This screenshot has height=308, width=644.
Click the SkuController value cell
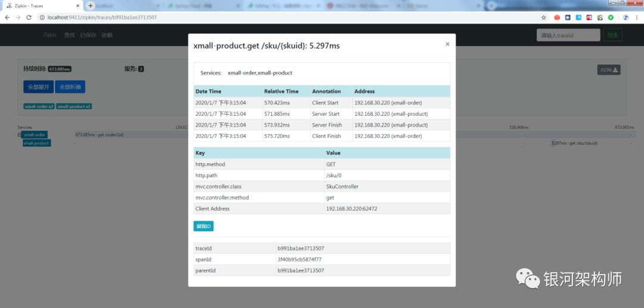(387, 186)
